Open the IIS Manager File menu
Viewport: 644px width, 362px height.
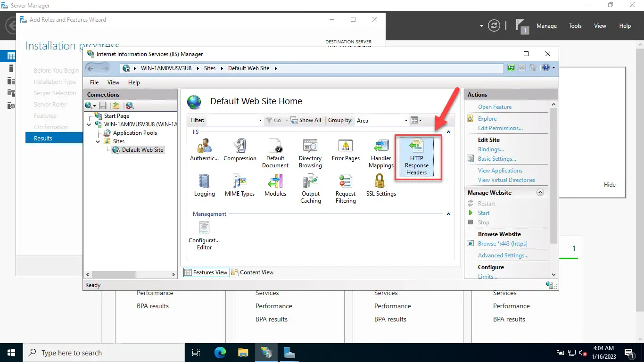click(x=94, y=82)
